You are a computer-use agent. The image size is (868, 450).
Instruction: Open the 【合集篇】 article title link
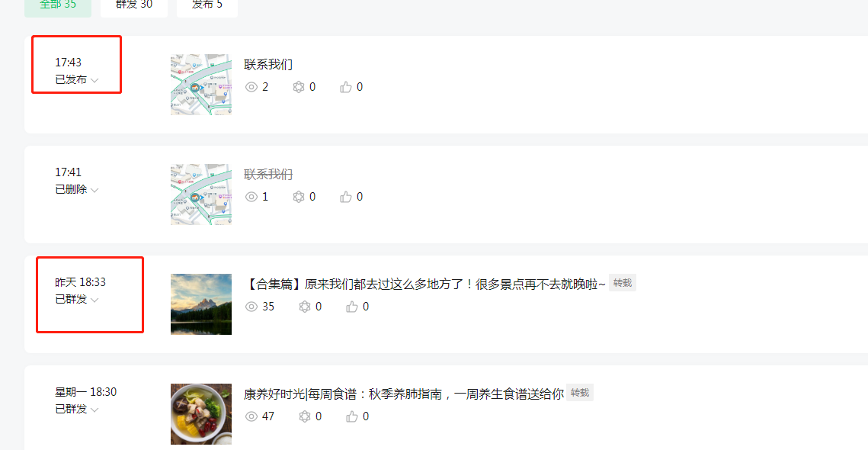coord(424,284)
